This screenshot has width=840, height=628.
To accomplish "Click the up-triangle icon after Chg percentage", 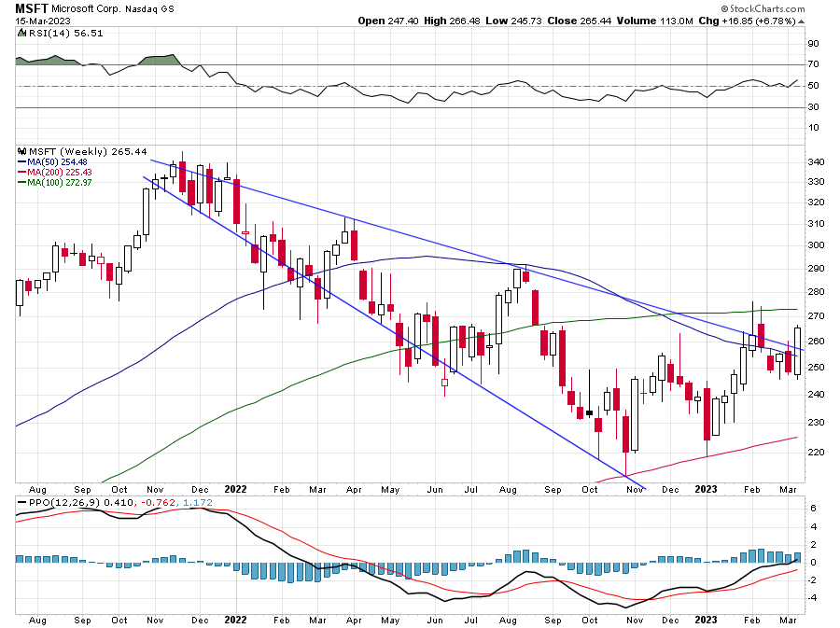I will (x=801, y=21).
